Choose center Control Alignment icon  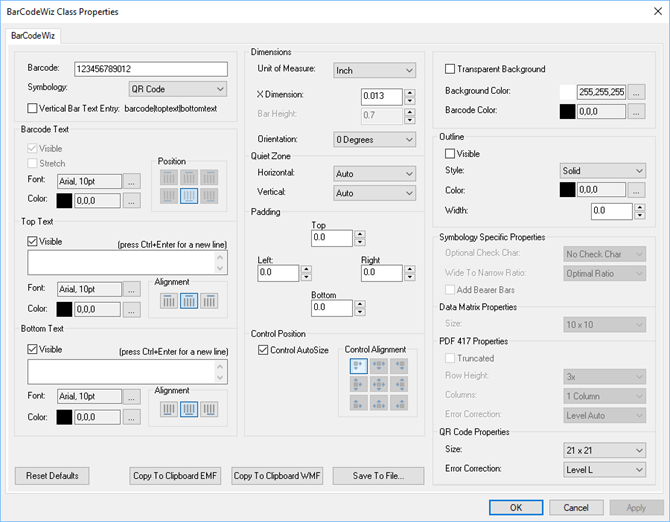(379, 384)
